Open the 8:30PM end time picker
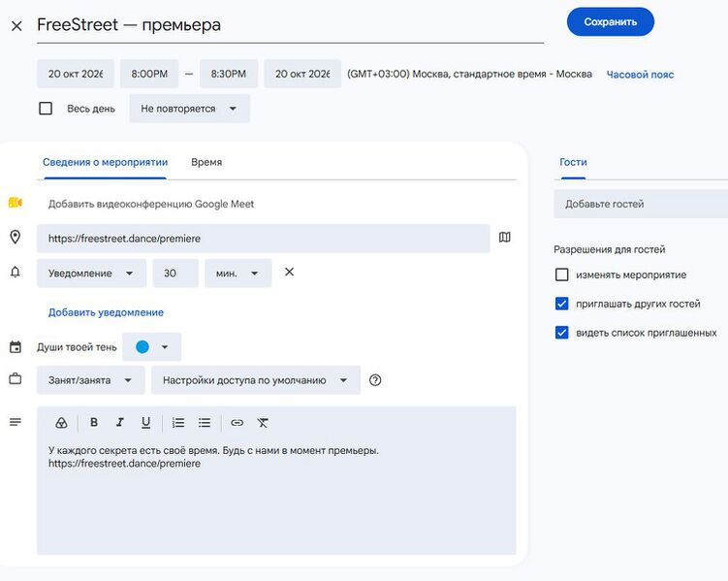This screenshot has height=581, width=728. pos(229,74)
